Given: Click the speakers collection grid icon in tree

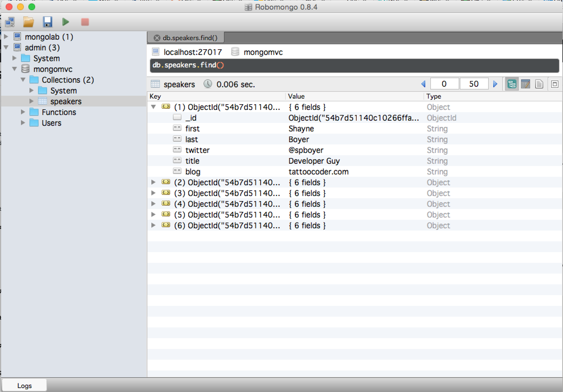Looking at the screenshot, I should [43, 101].
